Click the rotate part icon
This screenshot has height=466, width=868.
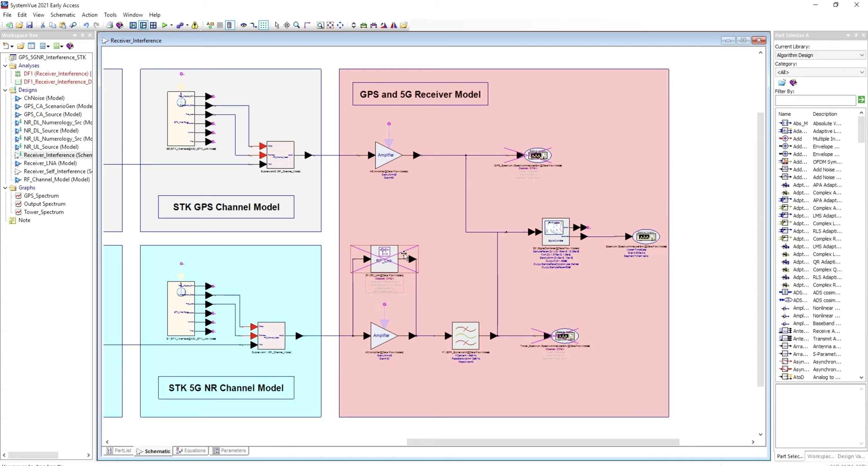tap(384, 25)
